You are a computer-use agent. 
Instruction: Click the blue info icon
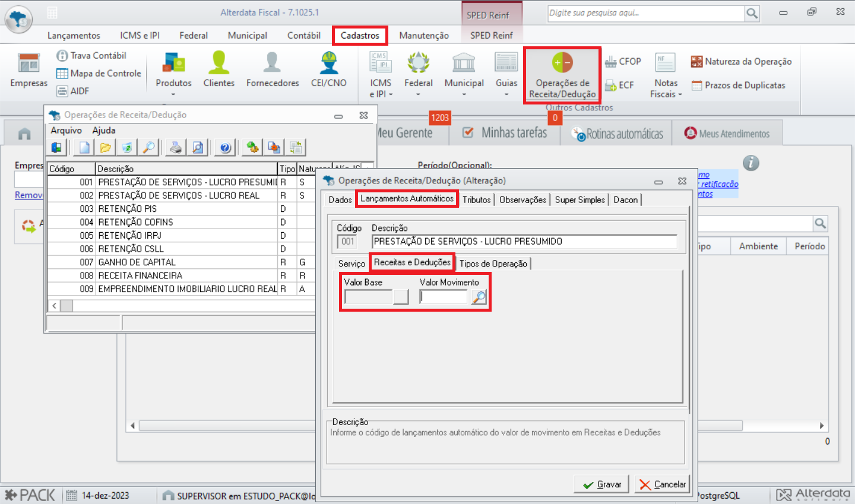[x=750, y=163]
